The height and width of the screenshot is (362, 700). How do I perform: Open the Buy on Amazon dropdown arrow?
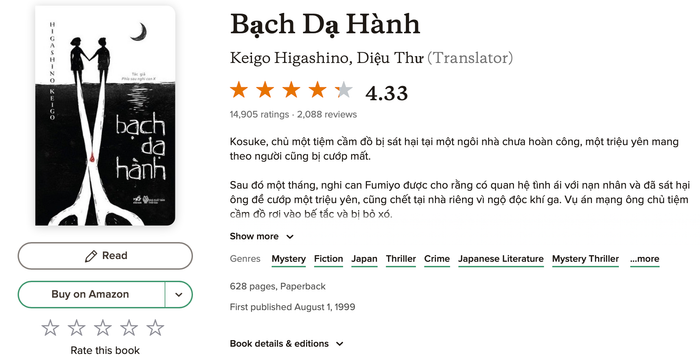click(179, 295)
